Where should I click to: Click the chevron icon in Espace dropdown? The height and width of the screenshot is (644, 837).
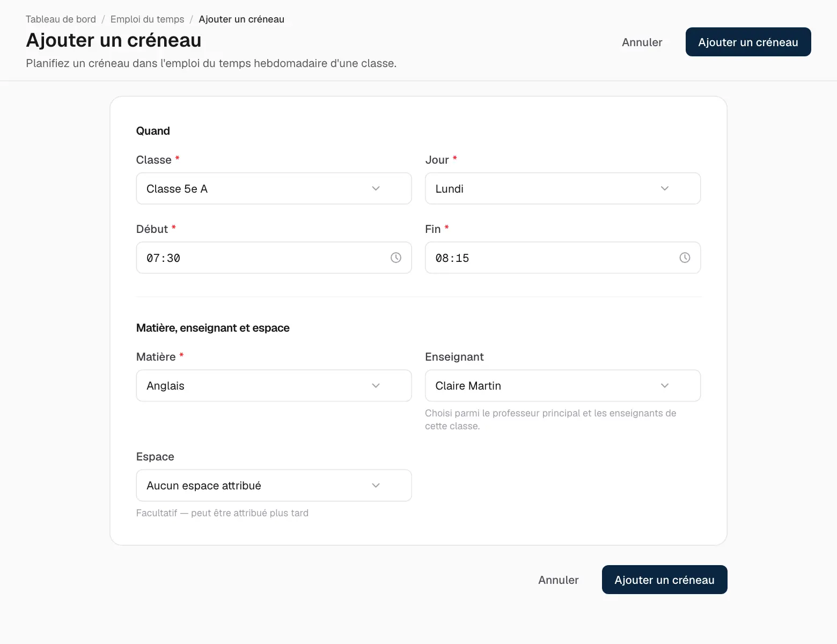[376, 485]
